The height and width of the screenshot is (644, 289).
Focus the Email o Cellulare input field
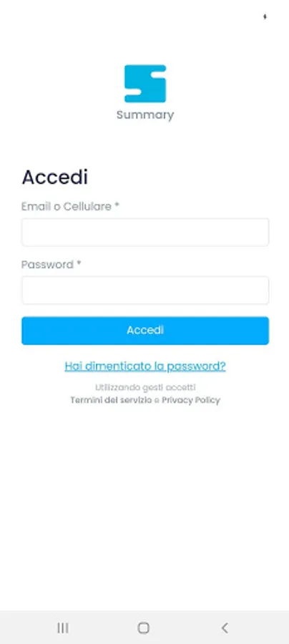pyautogui.click(x=145, y=232)
